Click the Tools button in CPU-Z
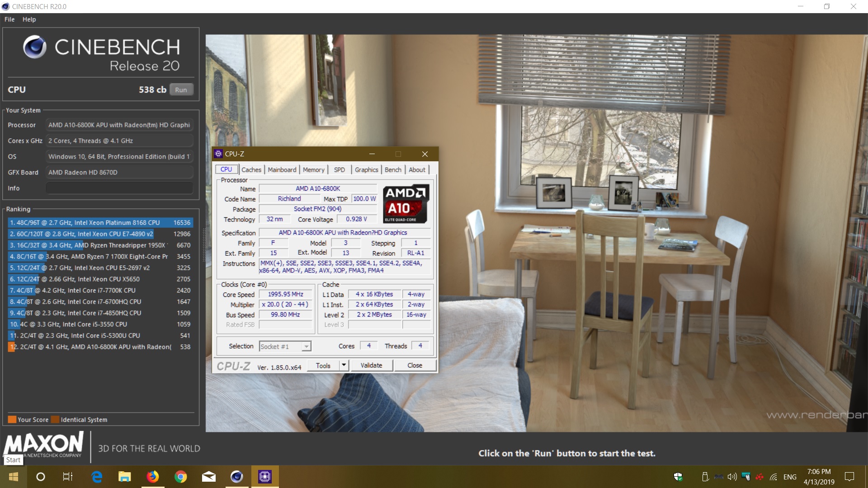The height and width of the screenshot is (488, 868). pos(323,365)
